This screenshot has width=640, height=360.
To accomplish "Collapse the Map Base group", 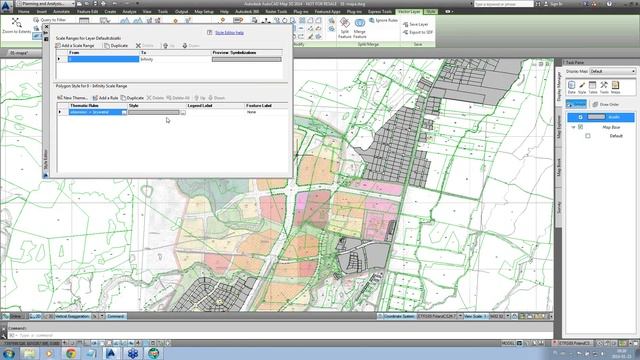I will click(x=573, y=127).
